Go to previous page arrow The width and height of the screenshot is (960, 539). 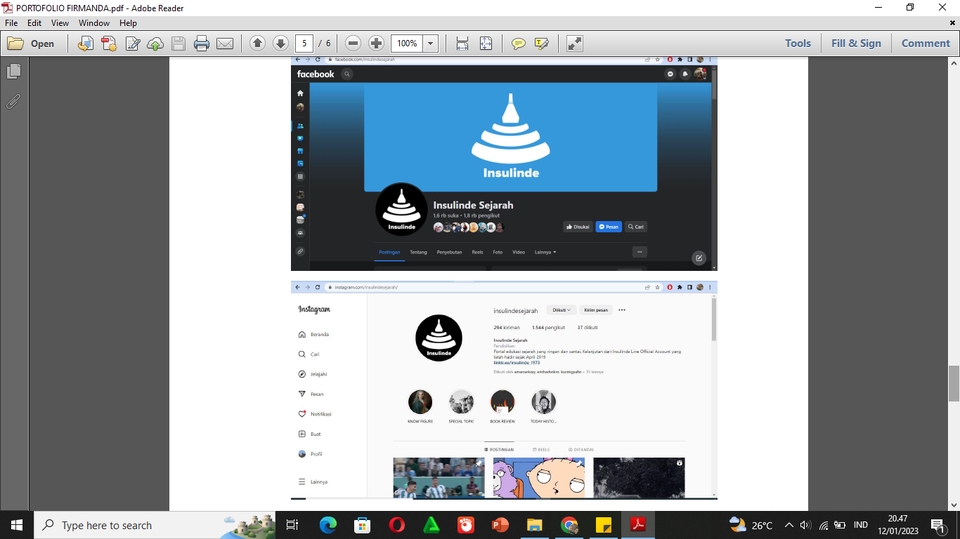coord(258,43)
